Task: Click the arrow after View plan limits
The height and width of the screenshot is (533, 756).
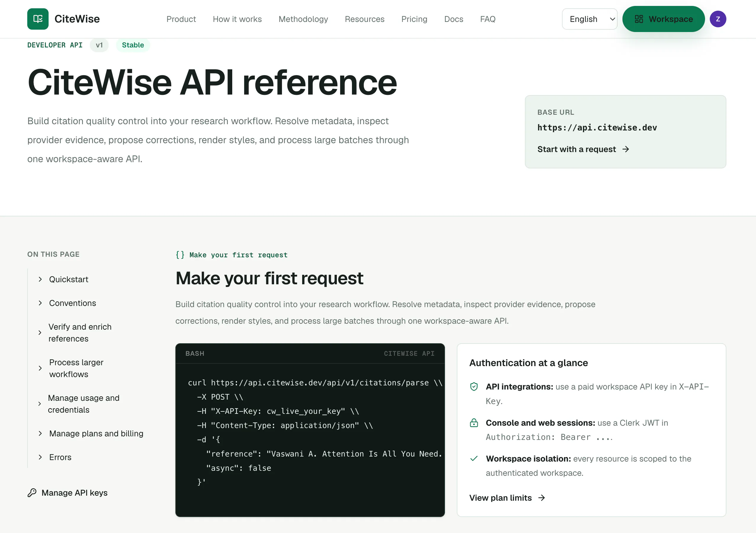Action: pyautogui.click(x=542, y=498)
